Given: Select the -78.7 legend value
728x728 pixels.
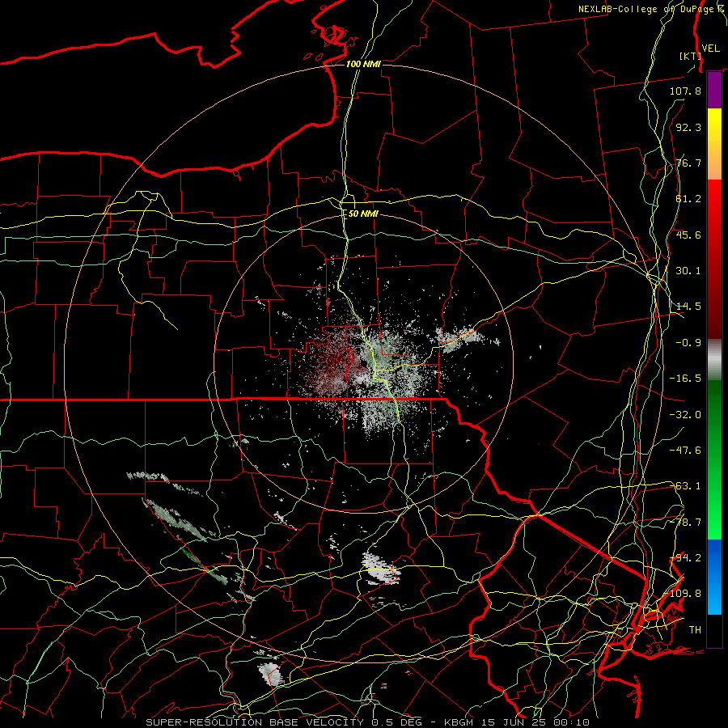Looking at the screenshot, I should click(x=685, y=523).
